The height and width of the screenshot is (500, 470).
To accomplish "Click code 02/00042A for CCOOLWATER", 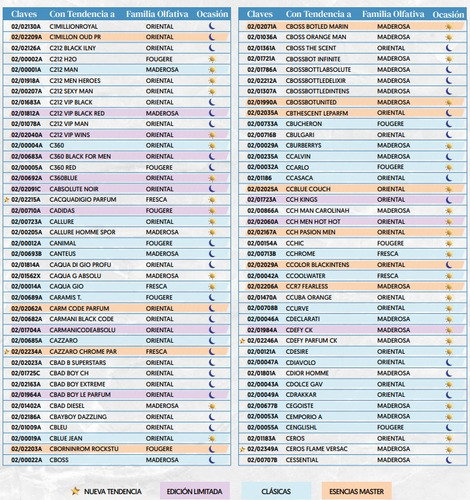I will coord(263,276).
